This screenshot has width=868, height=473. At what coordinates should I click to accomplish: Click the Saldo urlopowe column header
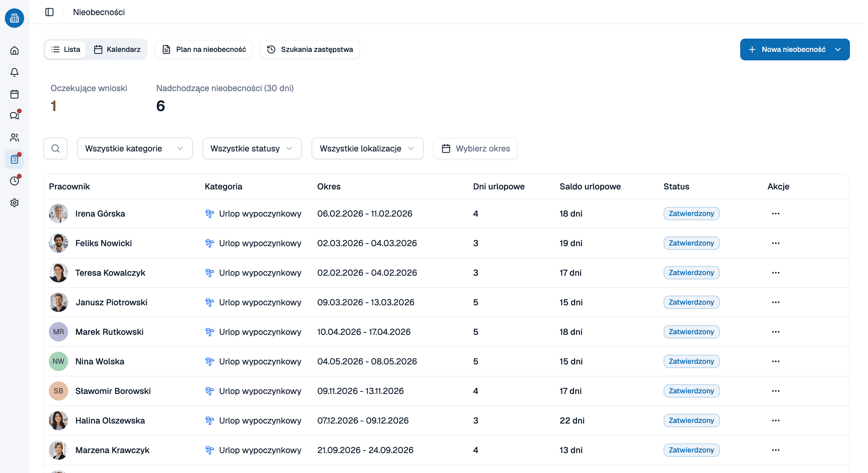coord(590,186)
